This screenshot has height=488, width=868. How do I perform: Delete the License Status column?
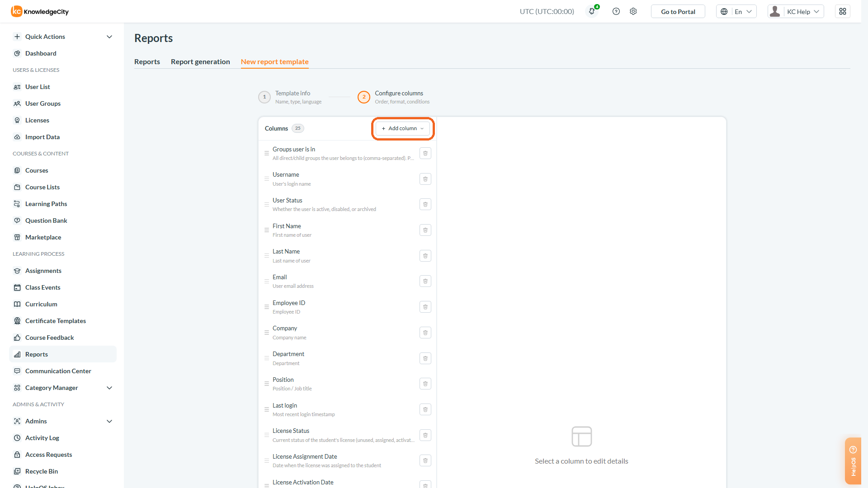pyautogui.click(x=425, y=435)
